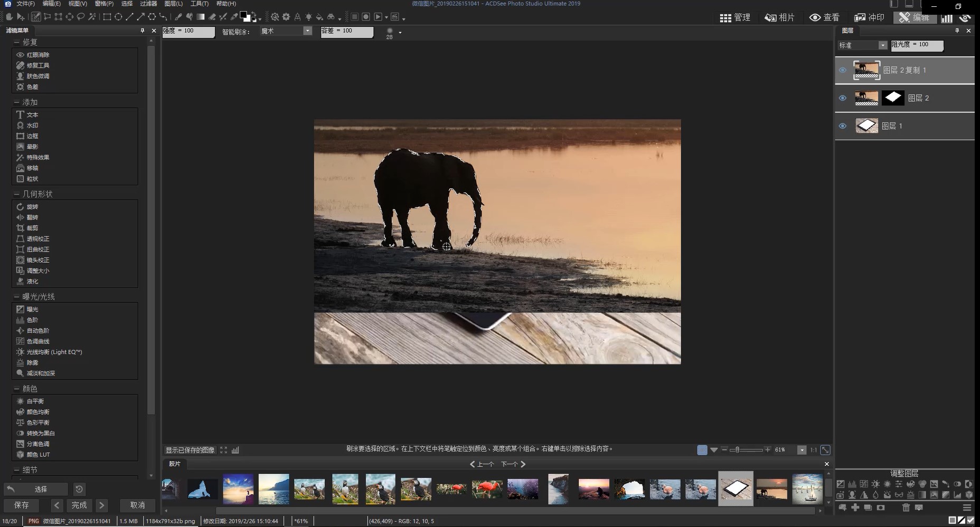Open the blend mode 标准 dropdown
Screen dimensions: 980x527
[882, 45]
